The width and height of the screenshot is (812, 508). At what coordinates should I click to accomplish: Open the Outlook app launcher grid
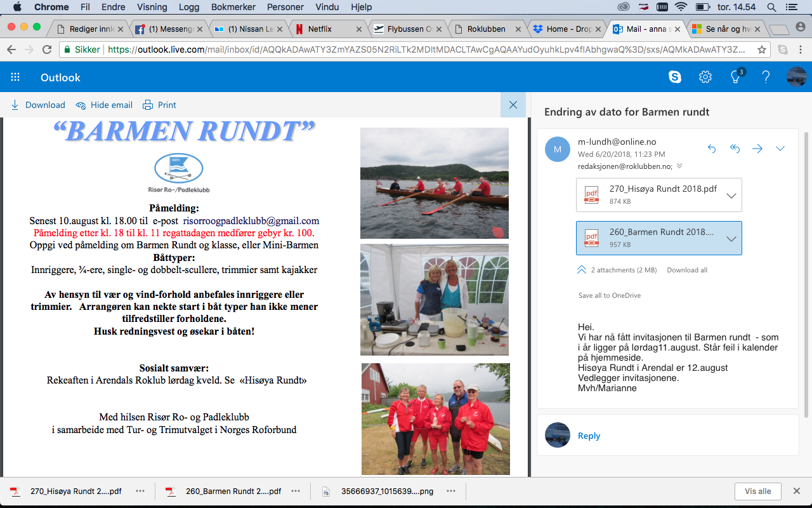(x=15, y=77)
